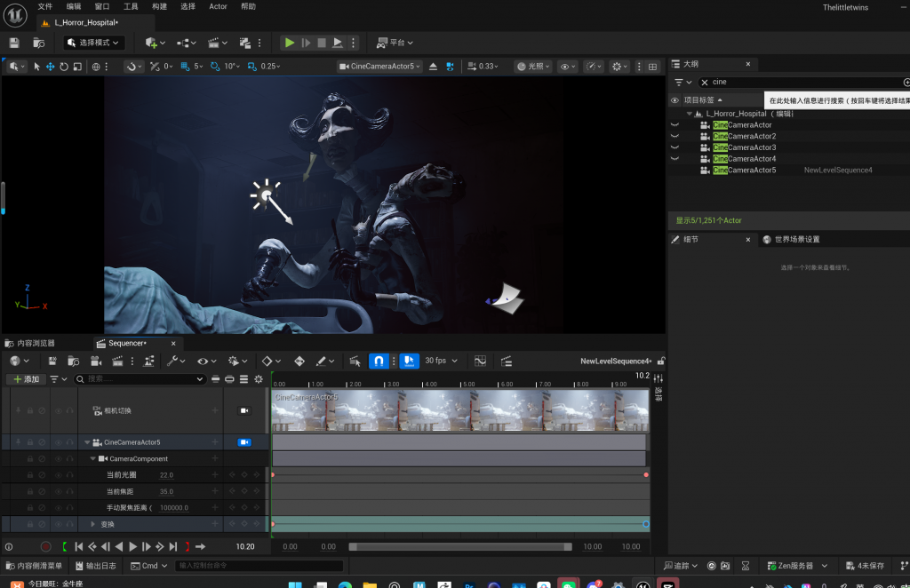Click the green Play in editor button
The width and height of the screenshot is (910, 588).
[289, 43]
